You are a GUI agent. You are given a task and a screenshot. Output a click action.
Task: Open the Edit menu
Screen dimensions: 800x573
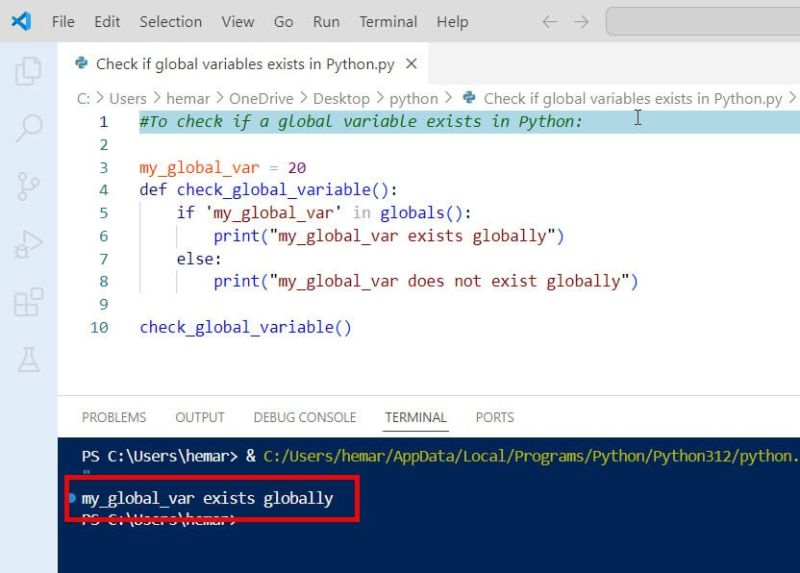[x=107, y=22]
